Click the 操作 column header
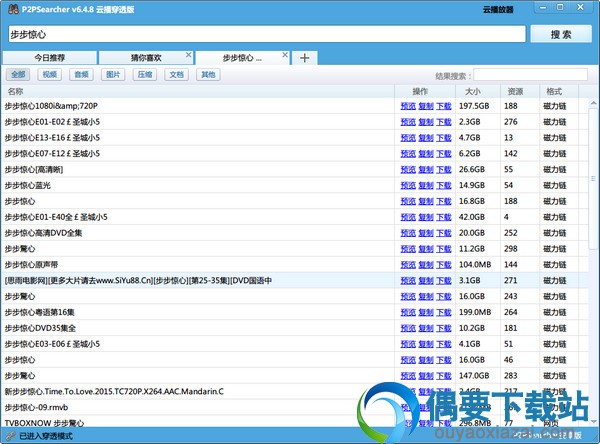 click(x=425, y=91)
